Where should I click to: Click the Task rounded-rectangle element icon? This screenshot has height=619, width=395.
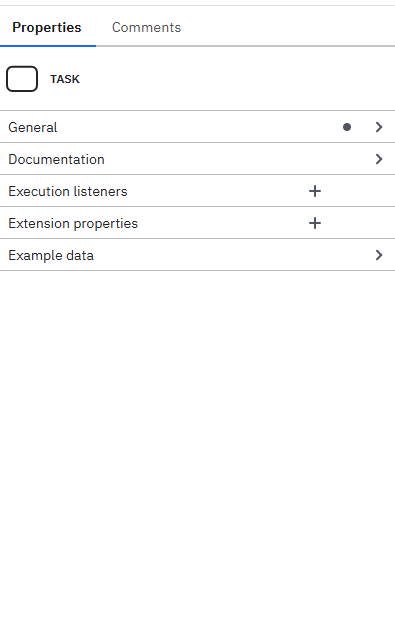[x=22, y=79]
